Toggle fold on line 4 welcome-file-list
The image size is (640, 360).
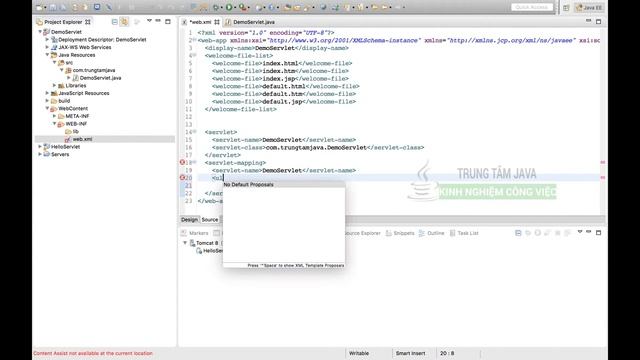tap(195, 55)
